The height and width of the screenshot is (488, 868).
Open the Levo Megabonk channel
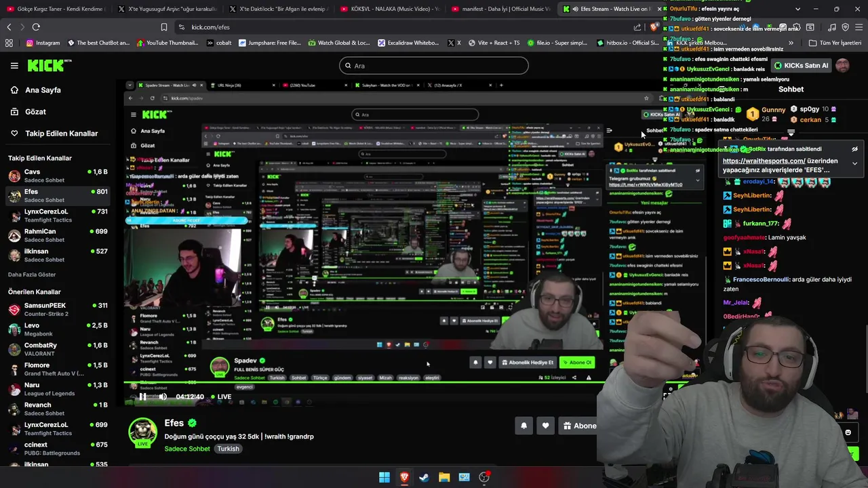point(58,329)
